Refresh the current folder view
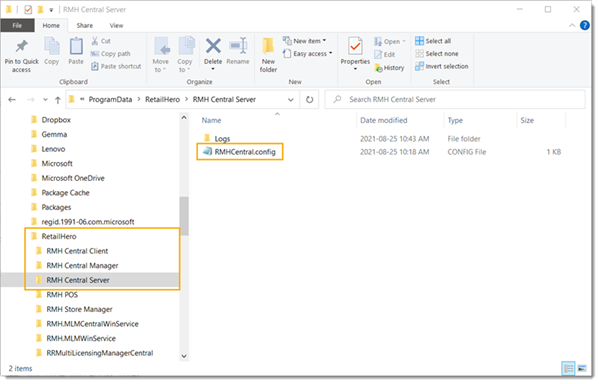 pos(309,100)
